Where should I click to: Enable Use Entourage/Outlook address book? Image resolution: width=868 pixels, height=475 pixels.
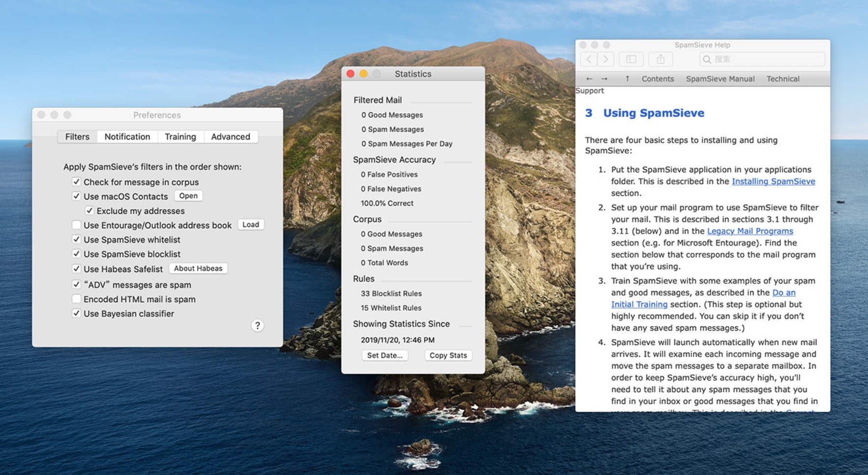(77, 225)
